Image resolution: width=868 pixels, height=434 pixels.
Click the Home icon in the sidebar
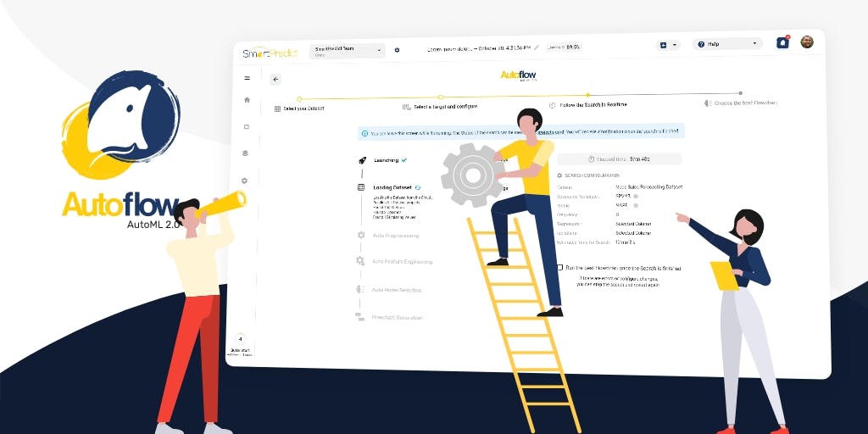point(247,100)
